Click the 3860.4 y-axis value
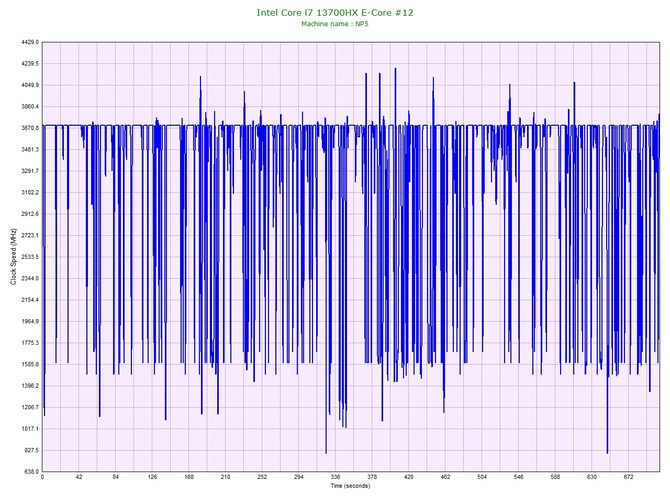Screen dimensions: 670x503 (30, 106)
